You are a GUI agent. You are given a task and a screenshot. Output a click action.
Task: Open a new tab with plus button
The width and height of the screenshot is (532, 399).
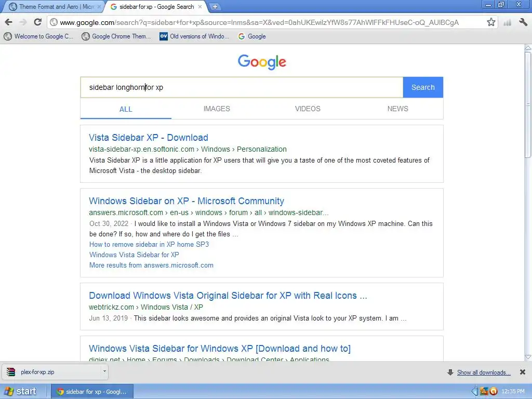[215, 6]
